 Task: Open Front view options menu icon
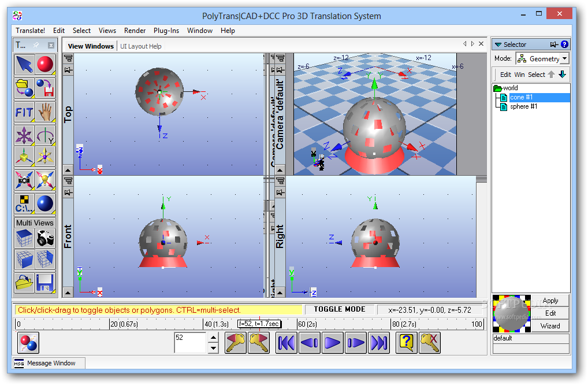(68, 181)
